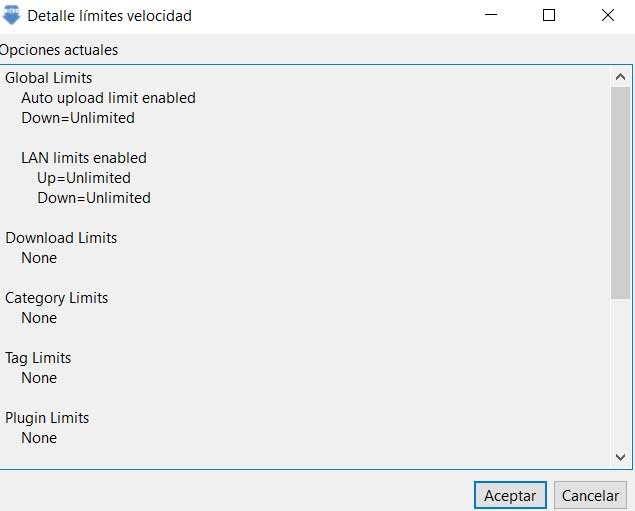Click the Aceptar button

click(510, 495)
